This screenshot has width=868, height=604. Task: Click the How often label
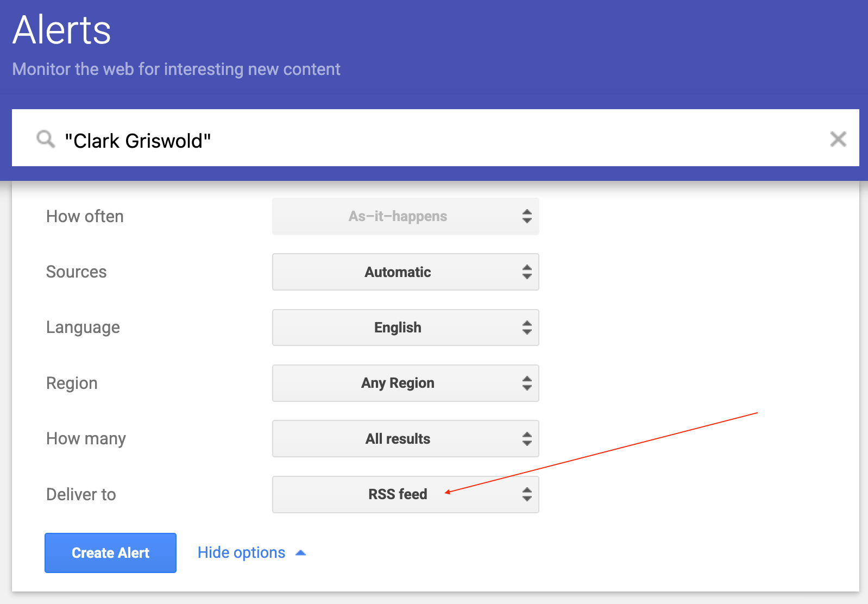point(85,216)
